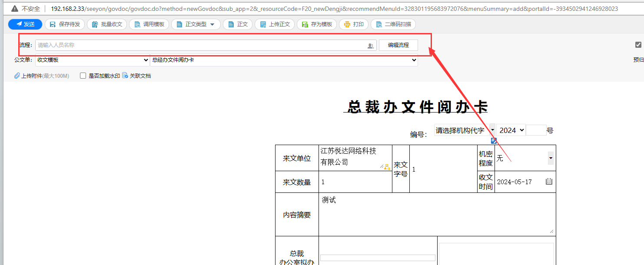Open 二维码扫描 QR code scanner
This screenshot has width=644, height=265.
click(x=393, y=24)
